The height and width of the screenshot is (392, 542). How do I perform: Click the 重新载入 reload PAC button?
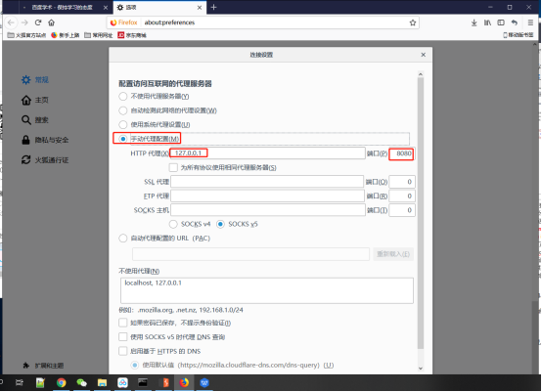pyautogui.click(x=393, y=254)
